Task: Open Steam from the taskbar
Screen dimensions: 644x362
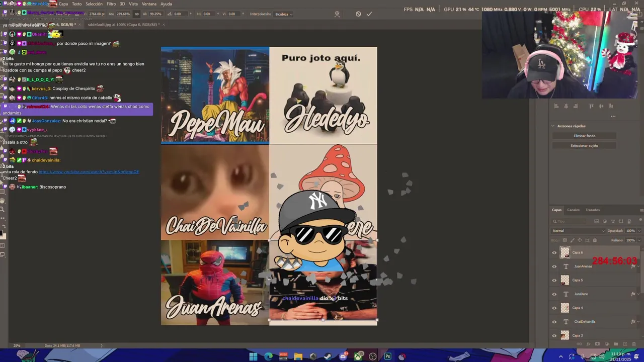Action: [328, 356]
